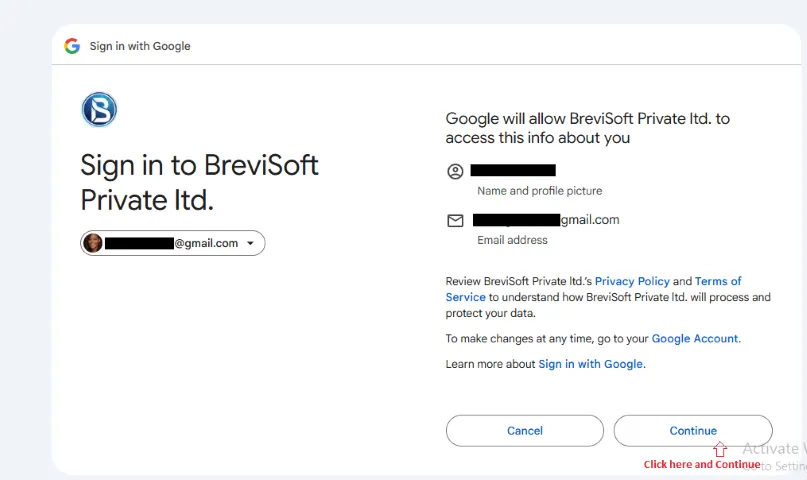
Task: Click the BreviSoft round logo
Action: pyautogui.click(x=99, y=109)
